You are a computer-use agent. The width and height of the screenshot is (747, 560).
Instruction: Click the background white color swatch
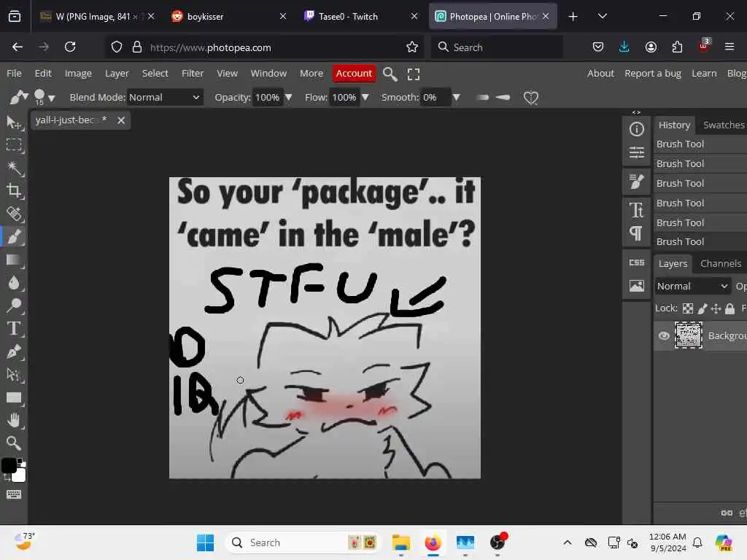(20, 475)
